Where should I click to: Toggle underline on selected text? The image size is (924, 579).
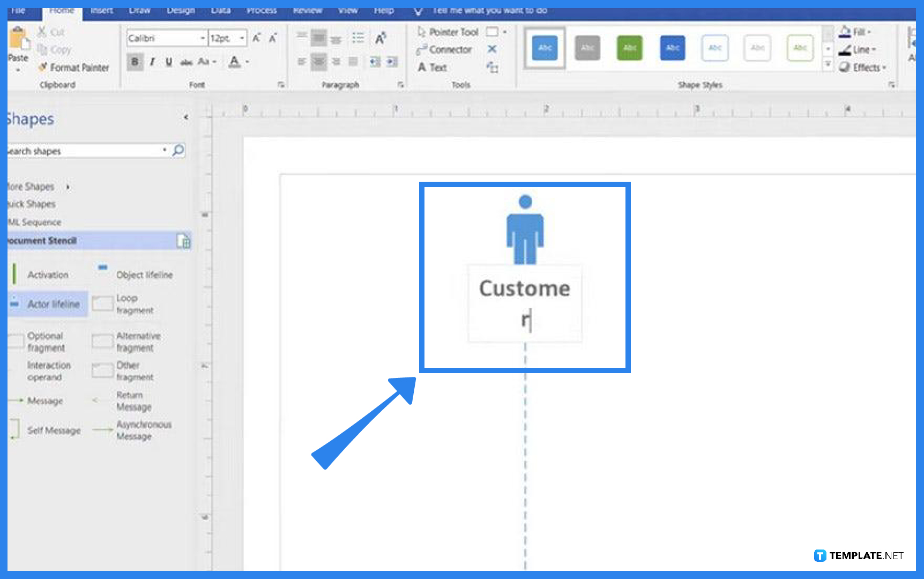[x=168, y=62]
